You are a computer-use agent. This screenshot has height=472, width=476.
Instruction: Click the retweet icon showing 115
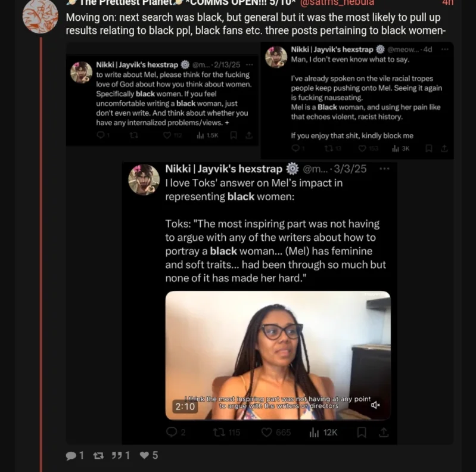pyautogui.click(x=219, y=432)
